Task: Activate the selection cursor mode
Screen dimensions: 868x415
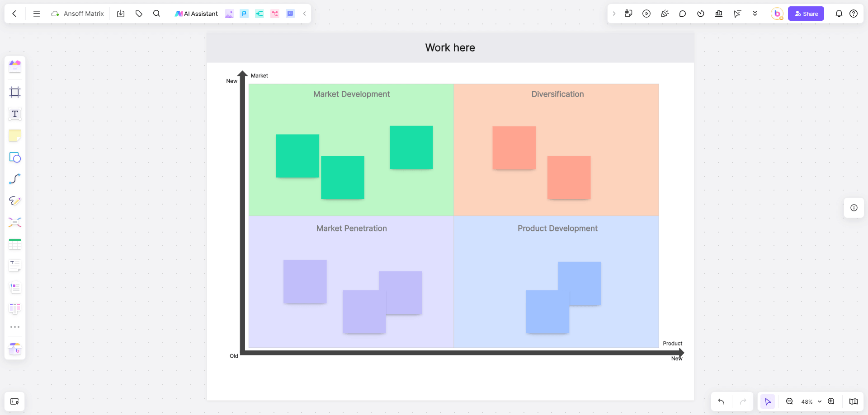Action: click(x=768, y=401)
